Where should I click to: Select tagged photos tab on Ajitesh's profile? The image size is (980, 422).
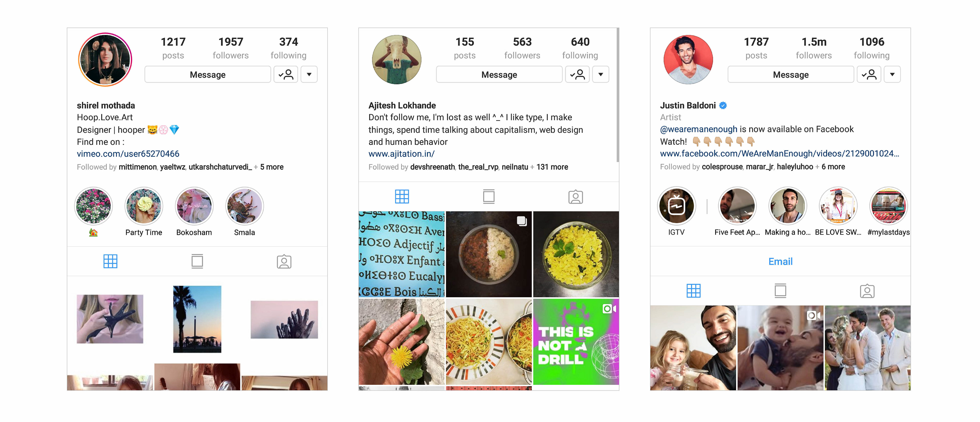coord(575,197)
